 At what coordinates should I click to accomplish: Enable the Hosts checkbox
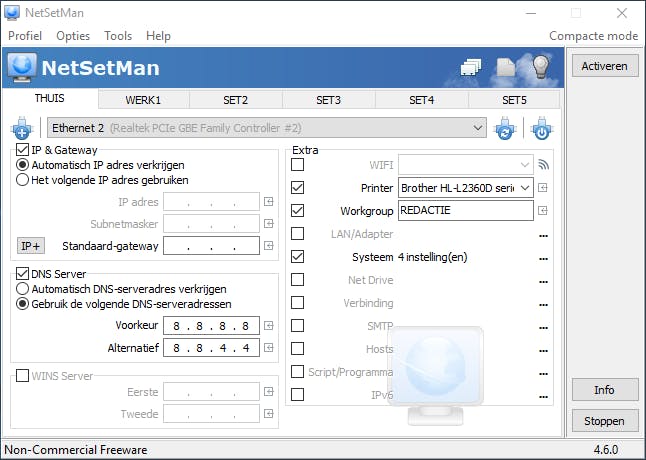coord(297,349)
